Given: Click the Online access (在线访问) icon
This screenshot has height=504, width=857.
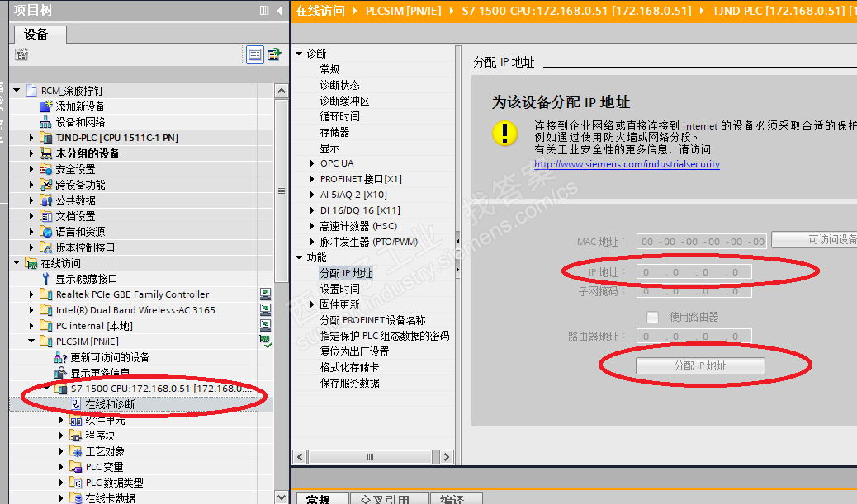Looking at the screenshot, I should [31, 263].
